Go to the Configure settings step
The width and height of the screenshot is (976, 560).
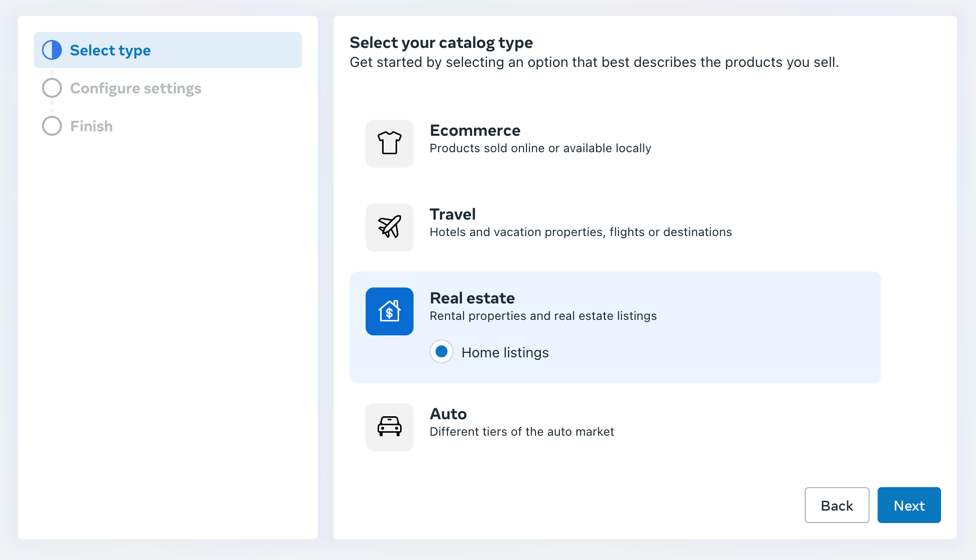135,88
